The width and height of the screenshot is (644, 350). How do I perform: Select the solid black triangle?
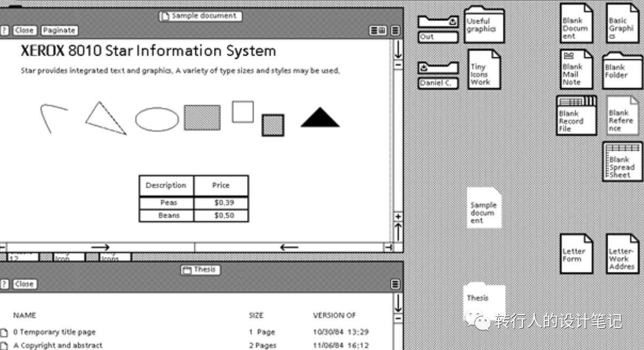[x=320, y=117]
